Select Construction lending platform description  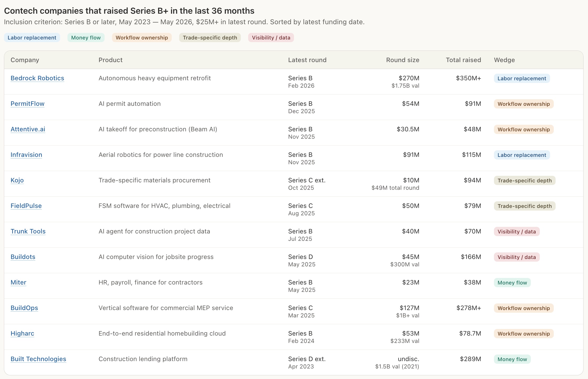pyautogui.click(x=143, y=359)
